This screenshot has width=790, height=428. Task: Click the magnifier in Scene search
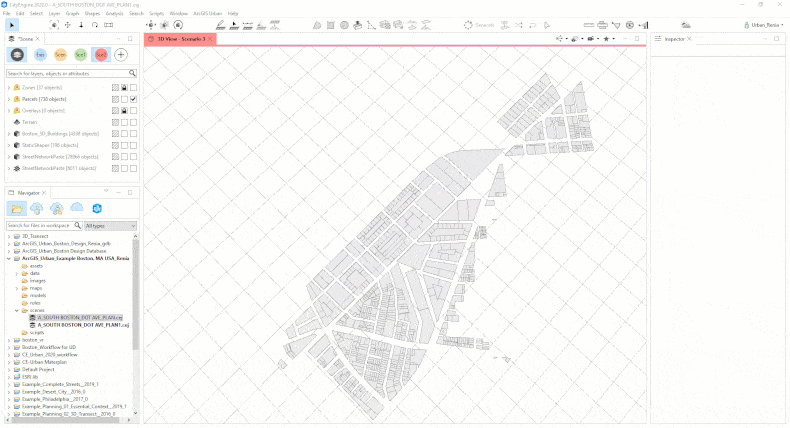click(132, 74)
